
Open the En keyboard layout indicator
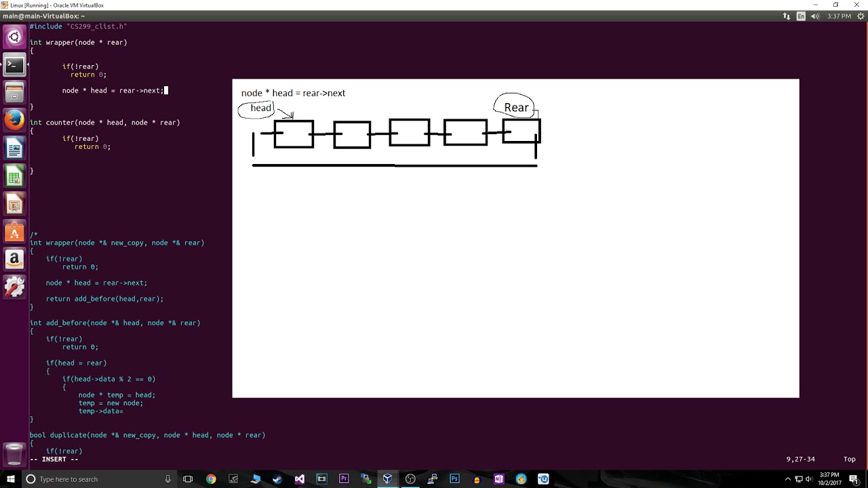point(801,16)
